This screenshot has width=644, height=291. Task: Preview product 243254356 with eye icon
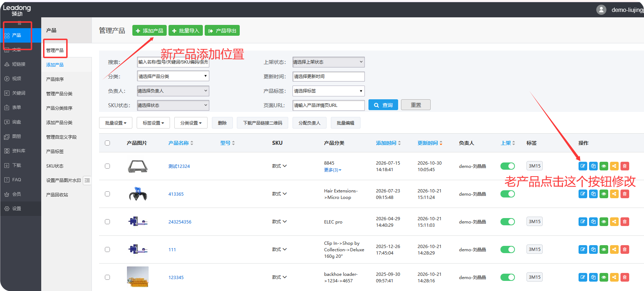click(x=604, y=222)
